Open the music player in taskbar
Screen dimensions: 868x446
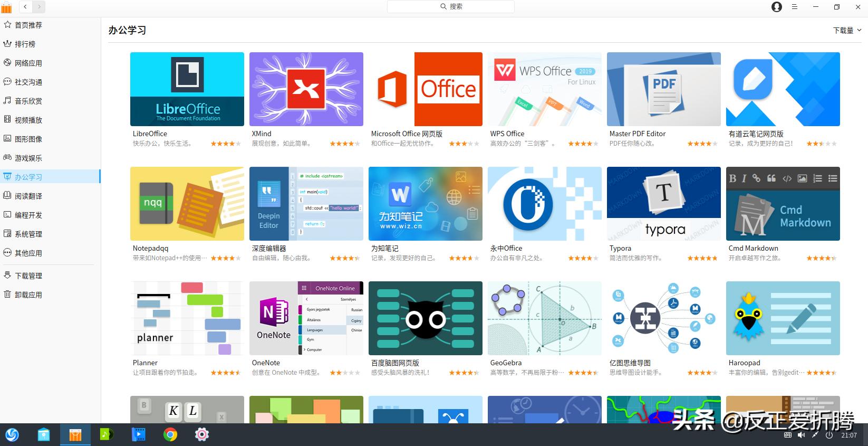click(x=107, y=434)
